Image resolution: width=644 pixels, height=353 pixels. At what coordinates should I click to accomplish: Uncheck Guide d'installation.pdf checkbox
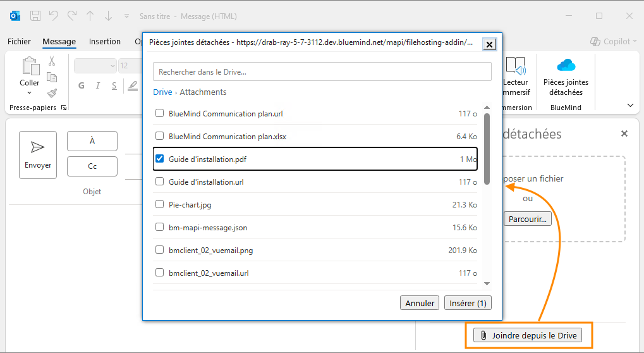point(159,159)
